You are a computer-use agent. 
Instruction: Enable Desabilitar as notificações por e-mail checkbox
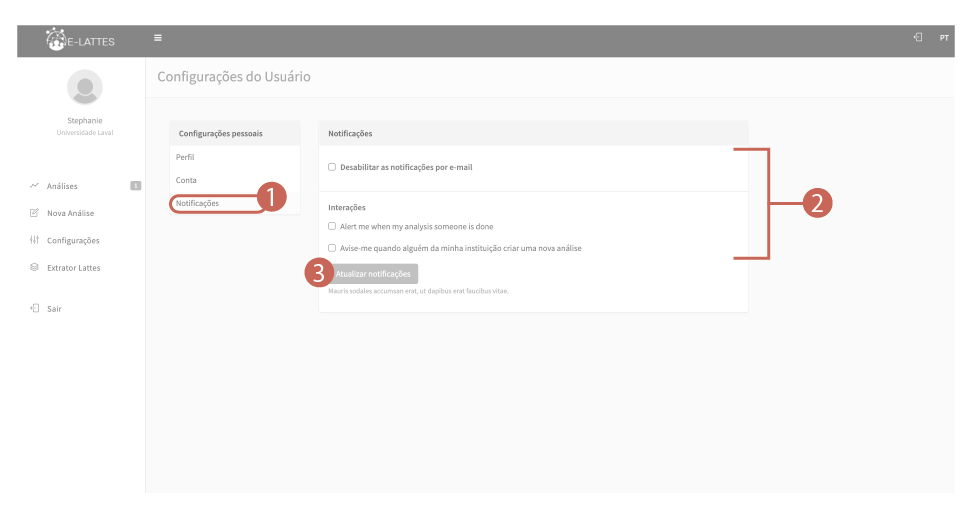click(332, 167)
